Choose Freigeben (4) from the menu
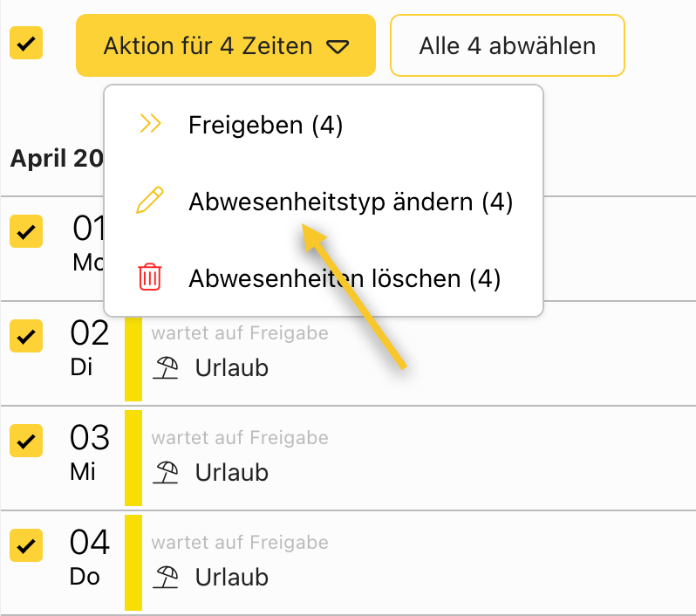Image resolution: width=696 pixels, height=616 pixels. click(x=265, y=126)
